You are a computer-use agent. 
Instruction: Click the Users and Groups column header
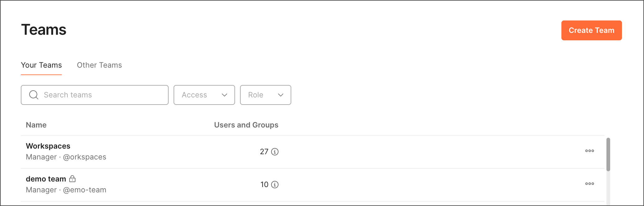tap(246, 125)
